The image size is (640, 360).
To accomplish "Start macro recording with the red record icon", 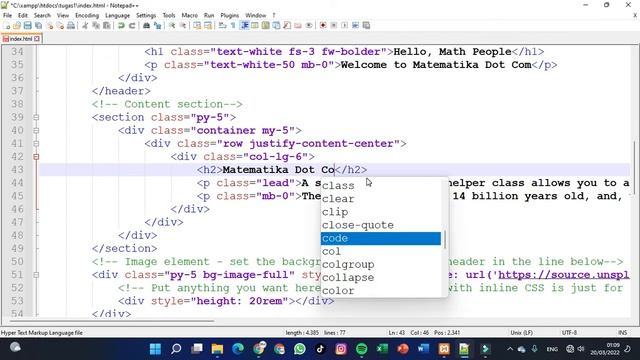I will (x=323, y=25).
